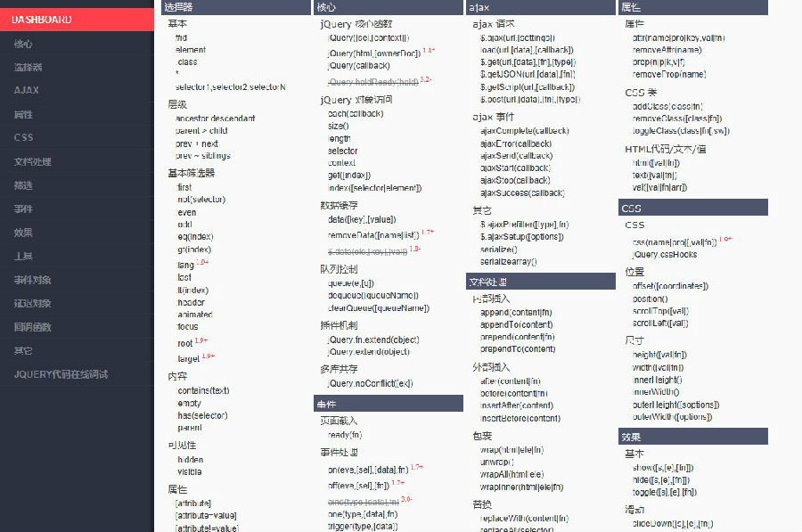This screenshot has width=802, height=532.
Task: Open selector1,selector2,selectorN link
Action: click(230, 87)
